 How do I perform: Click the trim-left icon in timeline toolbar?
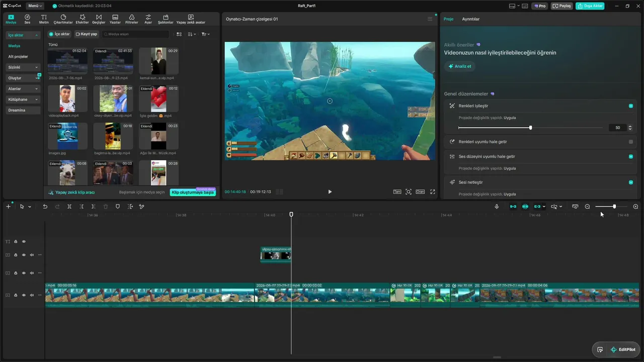point(82,207)
